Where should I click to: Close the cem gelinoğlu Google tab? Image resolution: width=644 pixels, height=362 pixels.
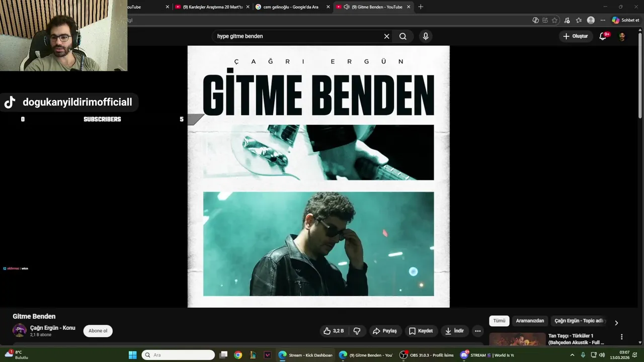tap(328, 7)
